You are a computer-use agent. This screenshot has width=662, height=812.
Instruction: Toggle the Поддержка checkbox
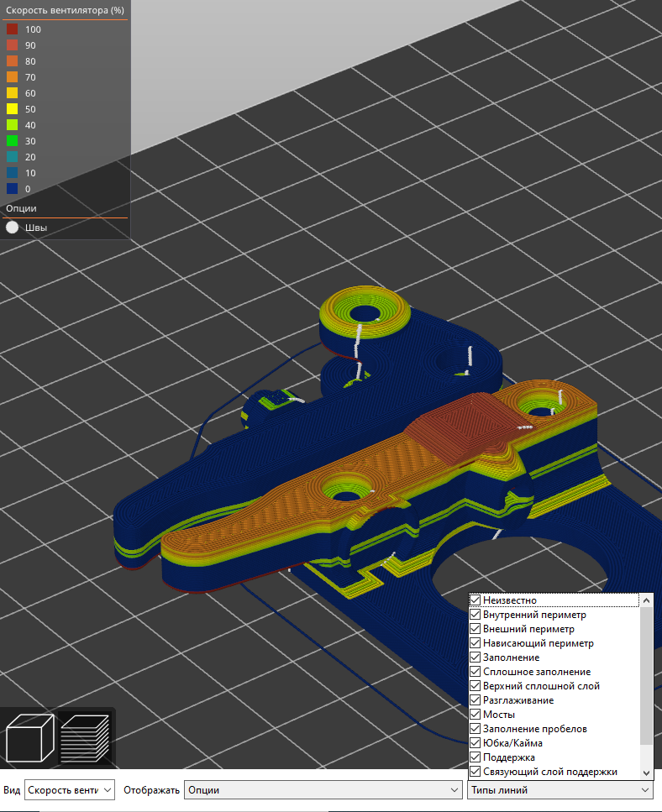(475, 757)
